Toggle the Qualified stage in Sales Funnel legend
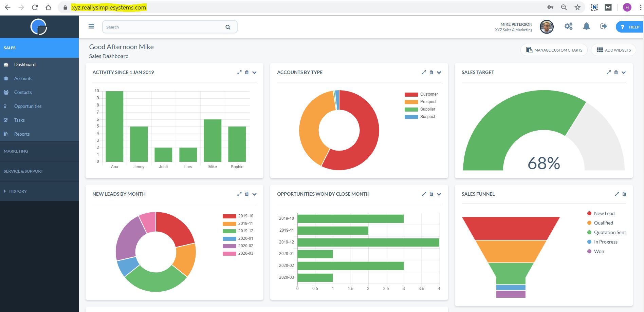 [x=603, y=223]
